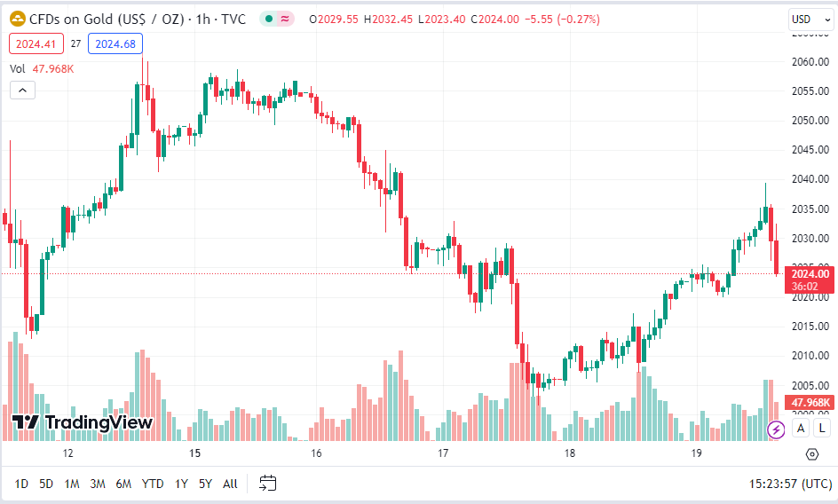The height and width of the screenshot is (504, 838).
Task: Click the TradingView logo
Action: pos(83,422)
